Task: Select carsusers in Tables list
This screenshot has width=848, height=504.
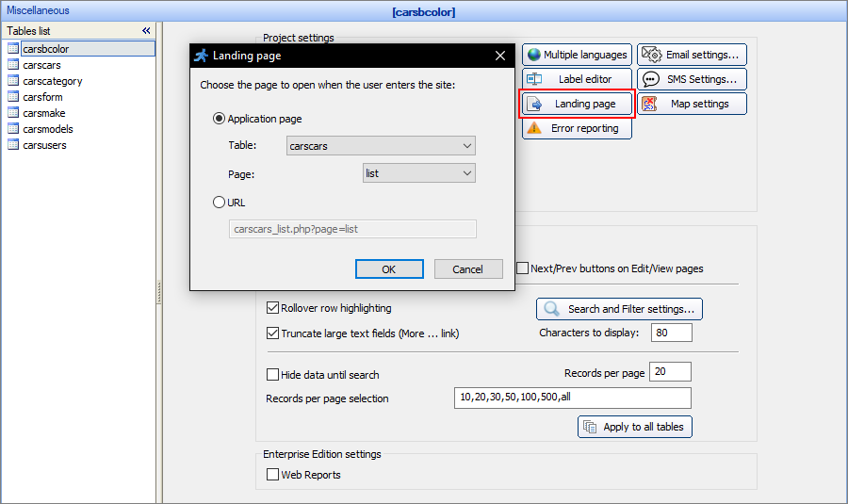Action: tap(44, 145)
